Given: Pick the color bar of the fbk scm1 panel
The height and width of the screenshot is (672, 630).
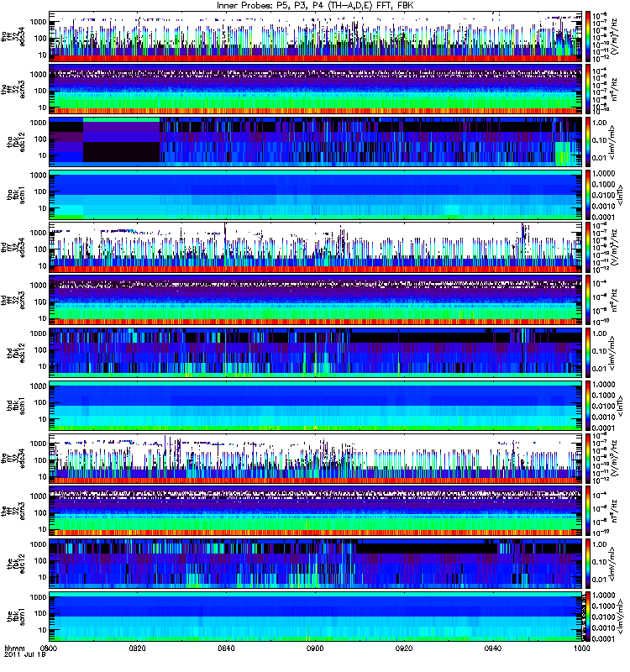Looking at the screenshot, I should click(x=587, y=617).
